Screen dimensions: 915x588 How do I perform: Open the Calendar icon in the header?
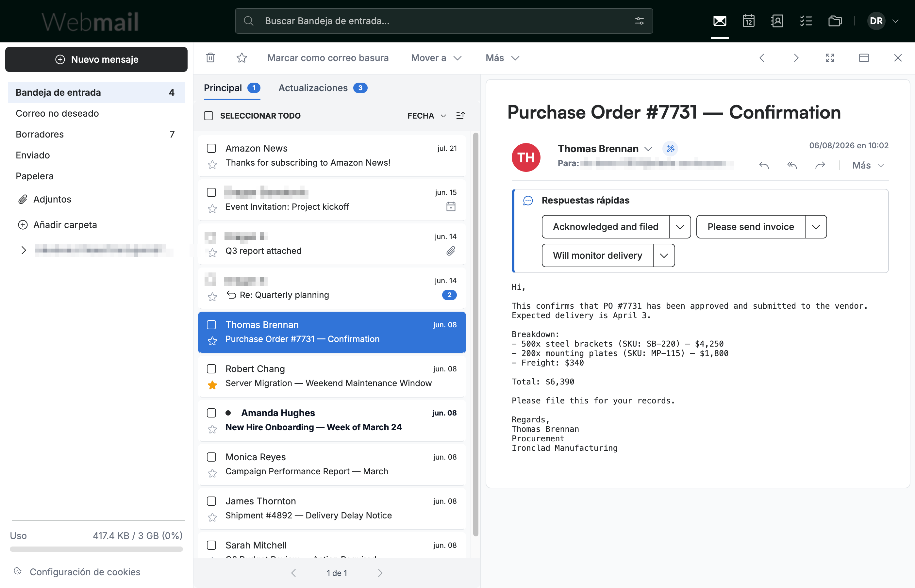point(748,21)
